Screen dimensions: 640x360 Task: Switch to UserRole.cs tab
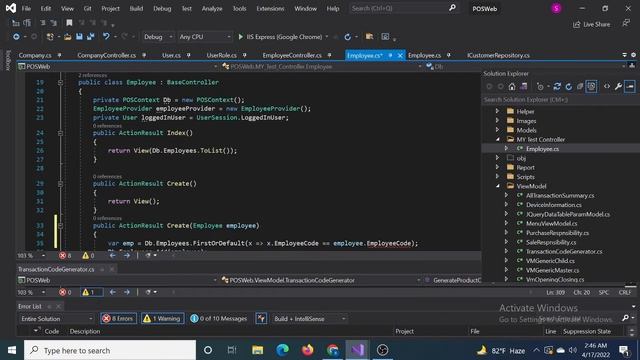222,55
